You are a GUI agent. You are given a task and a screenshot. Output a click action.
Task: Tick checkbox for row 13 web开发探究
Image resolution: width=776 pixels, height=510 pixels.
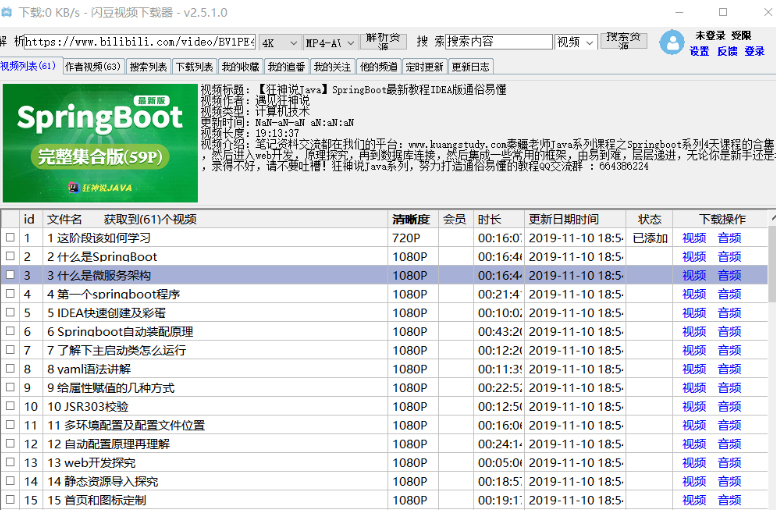click(x=10, y=463)
